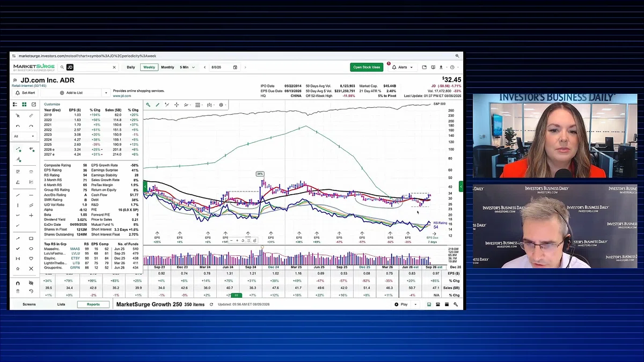The height and width of the screenshot is (362, 644).
Task: Click the browser site settings icon
Action: tap(14, 56)
